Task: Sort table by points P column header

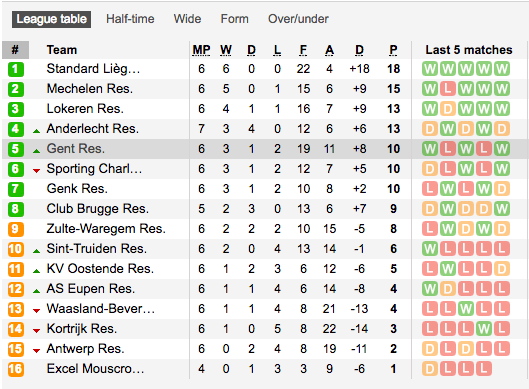Action: point(393,50)
